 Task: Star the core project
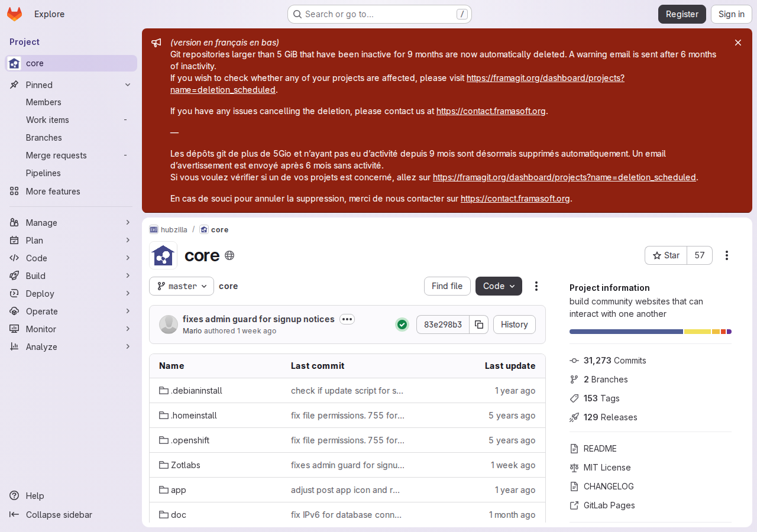point(666,255)
